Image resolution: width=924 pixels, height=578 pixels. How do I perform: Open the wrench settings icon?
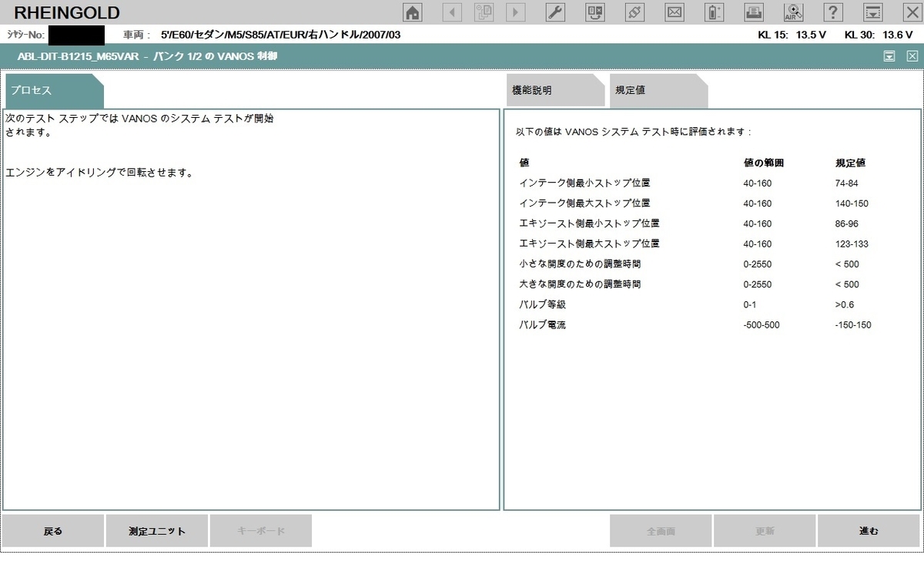[556, 12]
